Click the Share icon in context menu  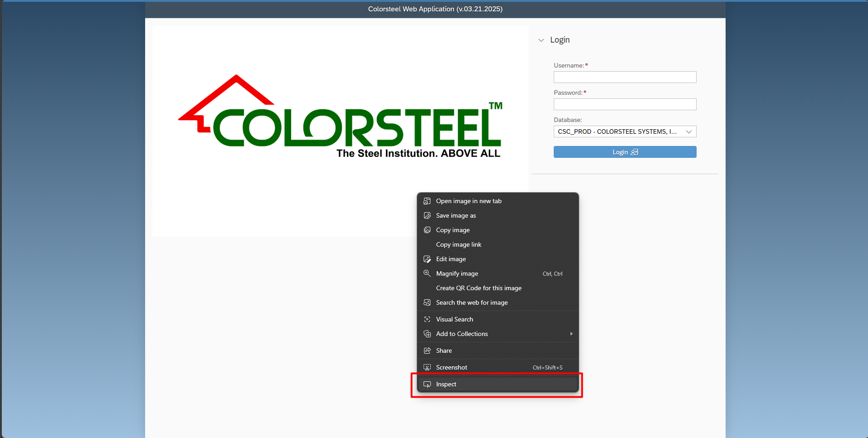[427, 350]
